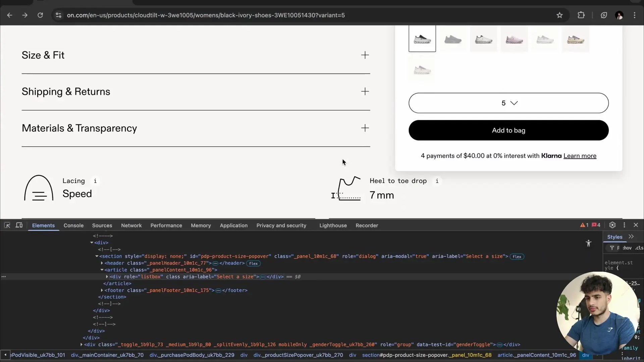Switch to the Elements tab
644x362 pixels.
(x=43, y=225)
